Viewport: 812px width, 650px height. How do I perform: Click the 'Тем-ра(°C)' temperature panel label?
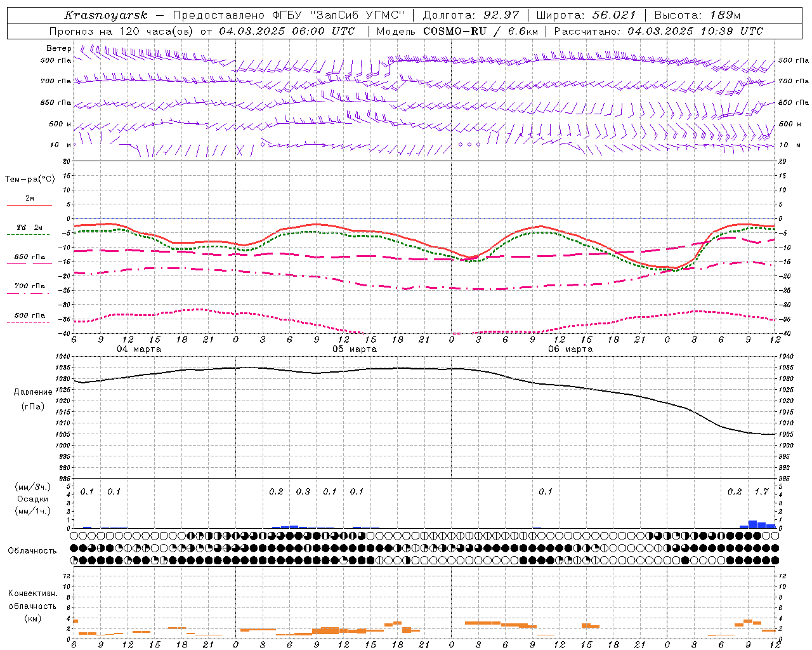[30, 180]
